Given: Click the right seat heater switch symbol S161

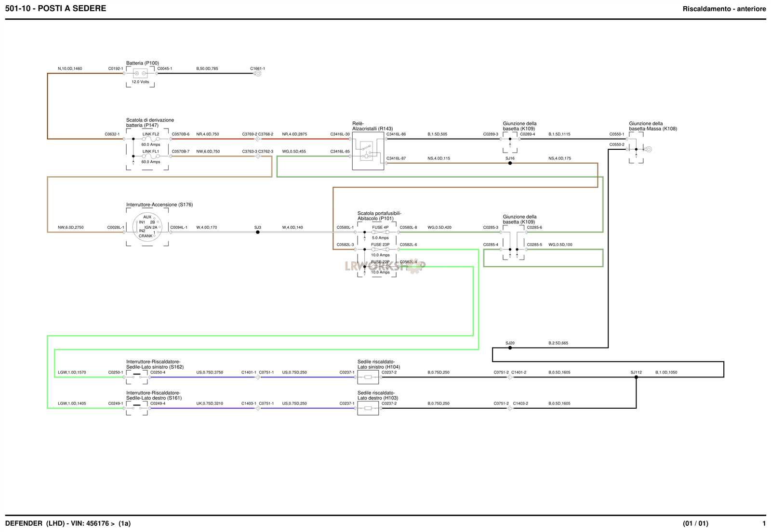Looking at the screenshot, I should 137,407.
